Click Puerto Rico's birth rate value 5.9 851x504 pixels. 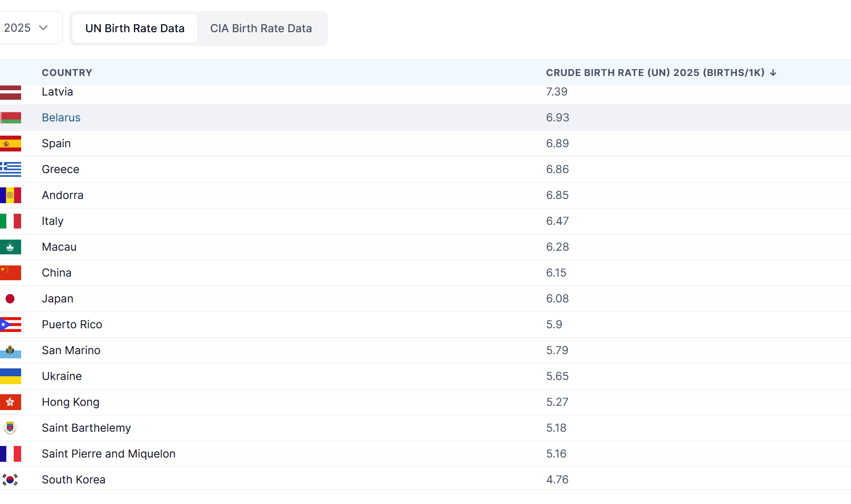(554, 325)
